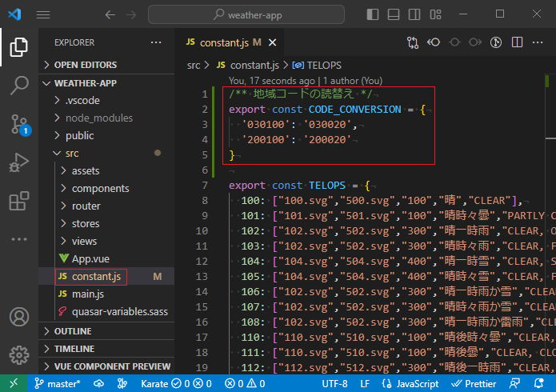Select constant.js in the explorer tree

106,276
